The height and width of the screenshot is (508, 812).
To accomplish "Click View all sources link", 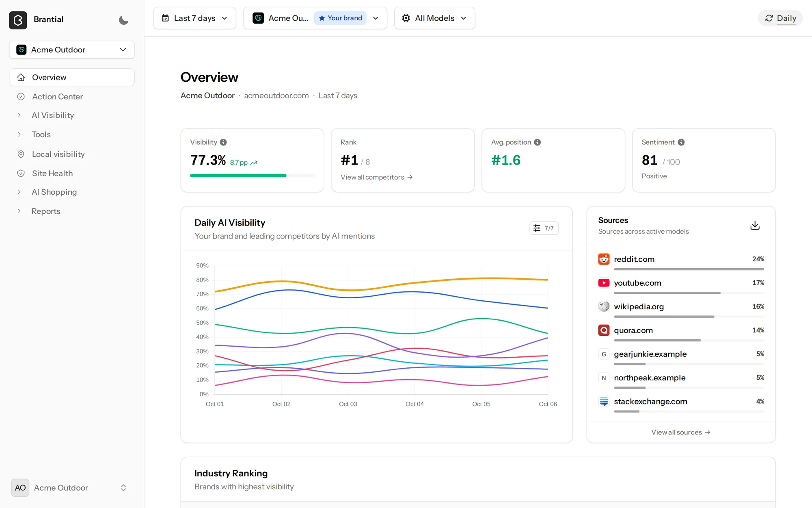I will click(x=681, y=432).
